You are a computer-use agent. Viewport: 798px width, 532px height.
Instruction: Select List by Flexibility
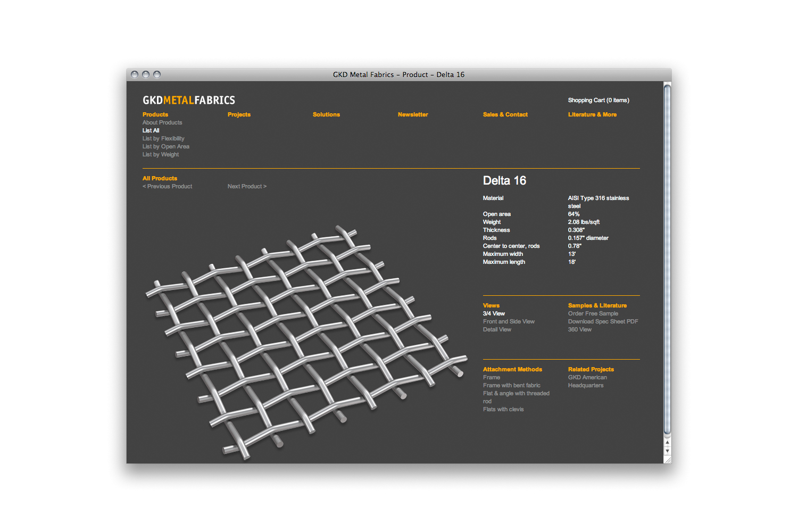coord(163,138)
